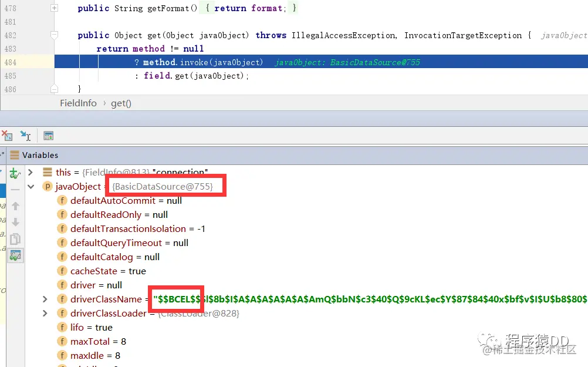Click the red X debugger toolbar icon
The image size is (588, 367).
(x=7, y=136)
